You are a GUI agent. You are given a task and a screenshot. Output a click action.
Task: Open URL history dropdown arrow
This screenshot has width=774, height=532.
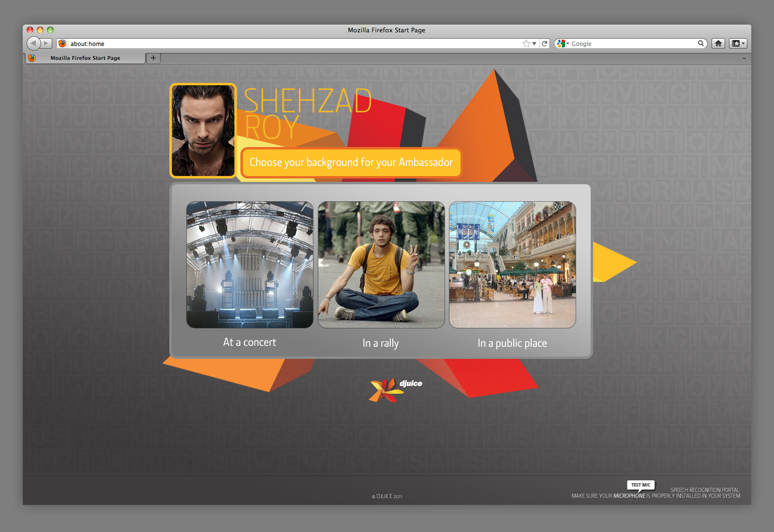click(x=534, y=44)
